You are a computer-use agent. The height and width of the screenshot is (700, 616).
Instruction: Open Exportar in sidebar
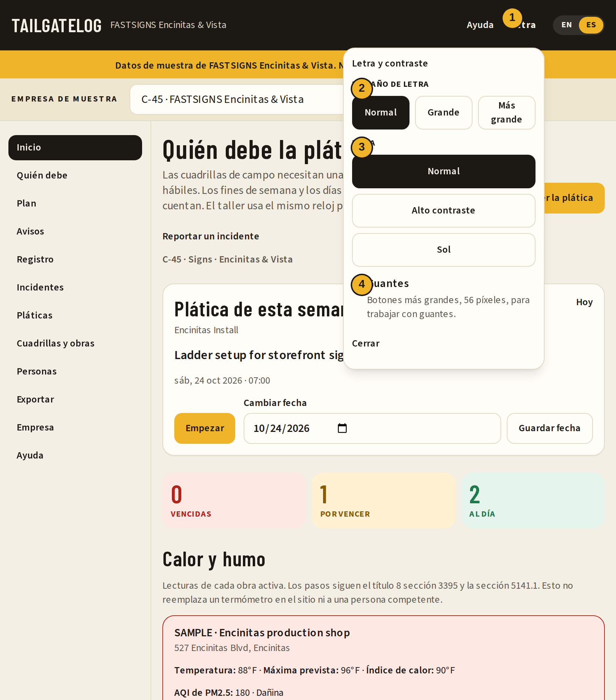point(75,399)
